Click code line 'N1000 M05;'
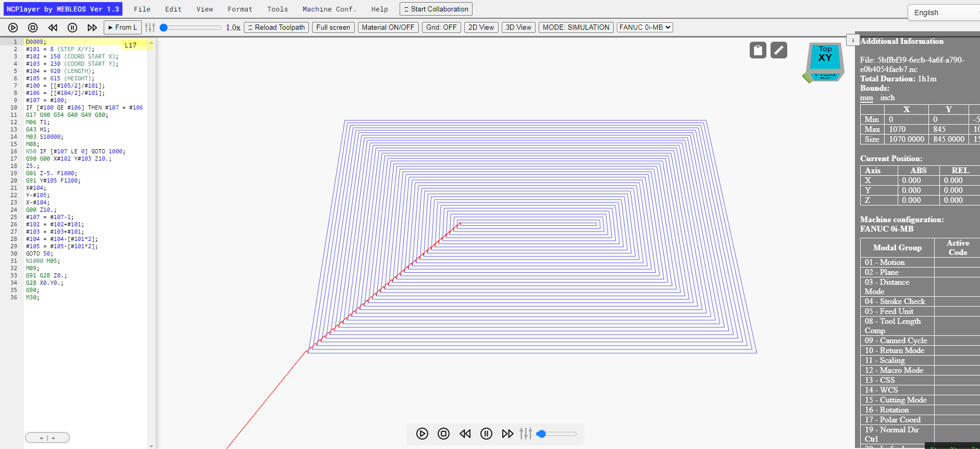 tap(43, 261)
